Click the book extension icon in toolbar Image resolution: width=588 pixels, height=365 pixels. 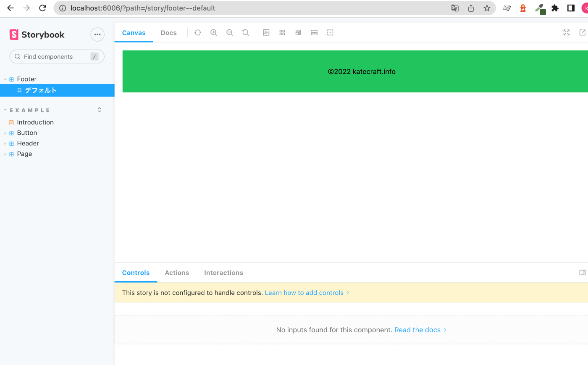pos(507,8)
